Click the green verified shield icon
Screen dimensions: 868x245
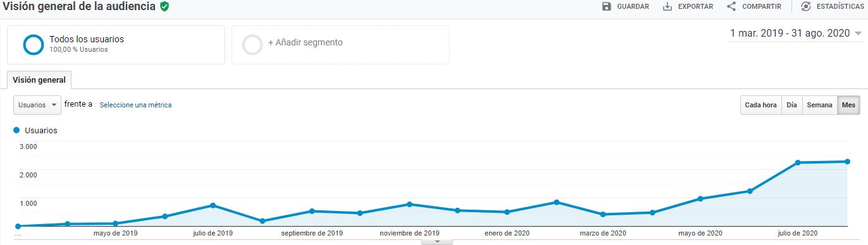pos(164,6)
